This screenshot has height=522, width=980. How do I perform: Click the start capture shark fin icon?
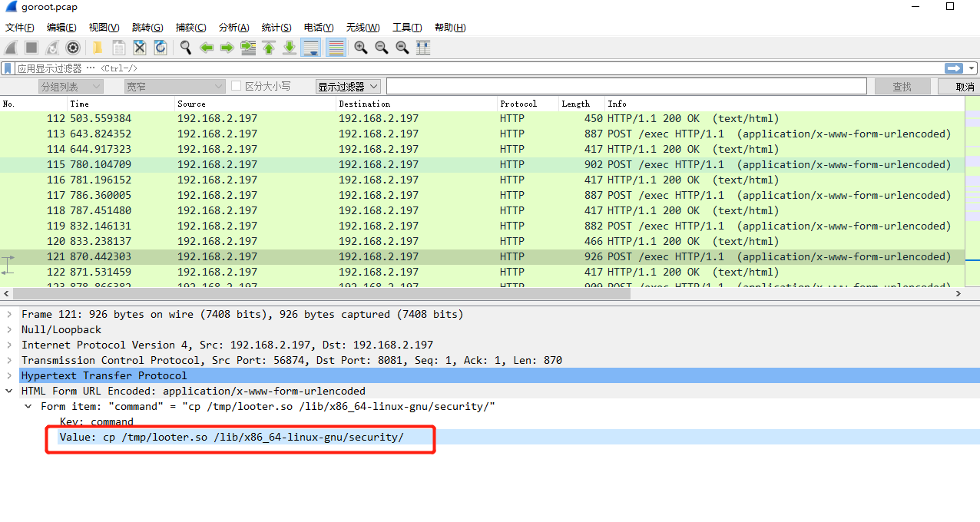12,48
